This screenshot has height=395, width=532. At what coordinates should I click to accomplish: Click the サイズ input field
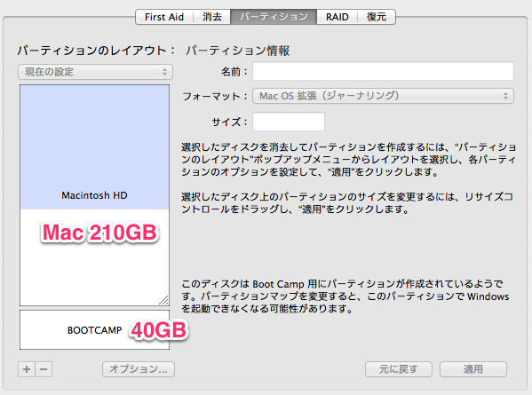click(x=289, y=122)
